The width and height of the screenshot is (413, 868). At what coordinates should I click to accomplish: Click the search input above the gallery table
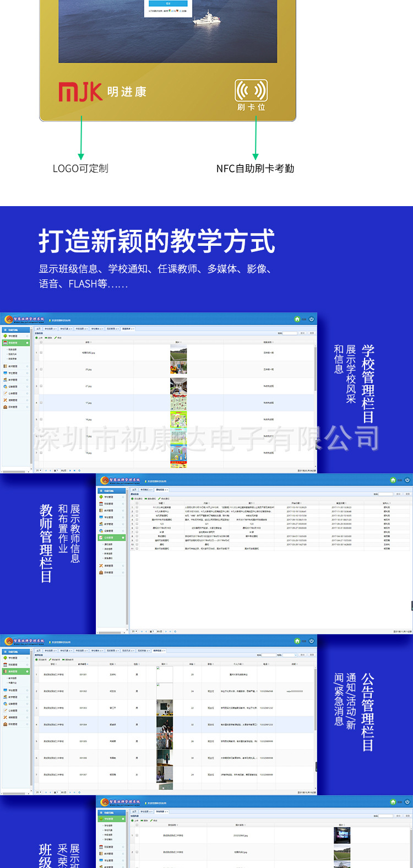click(290, 333)
